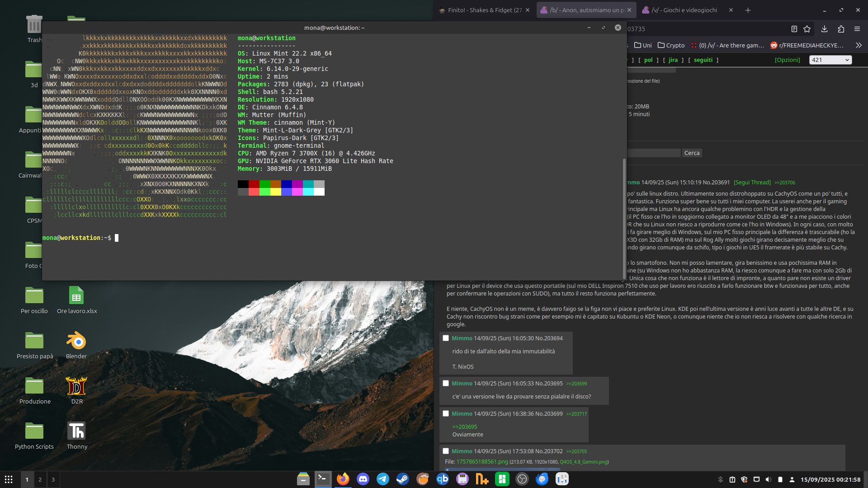Screen dimensions: 868x488
Task: Open the application menu grid
Action: 9,479
